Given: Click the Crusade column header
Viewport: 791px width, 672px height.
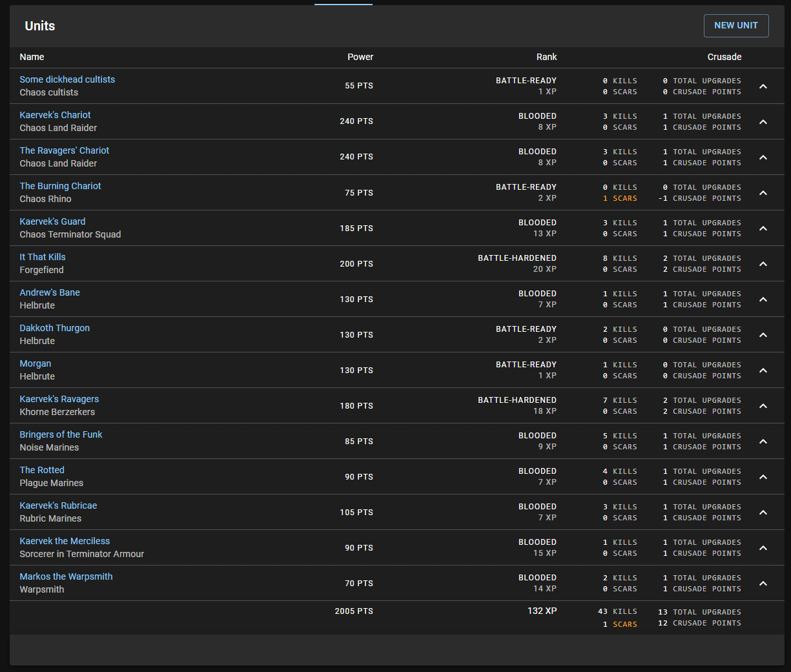Looking at the screenshot, I should point(724,57).
